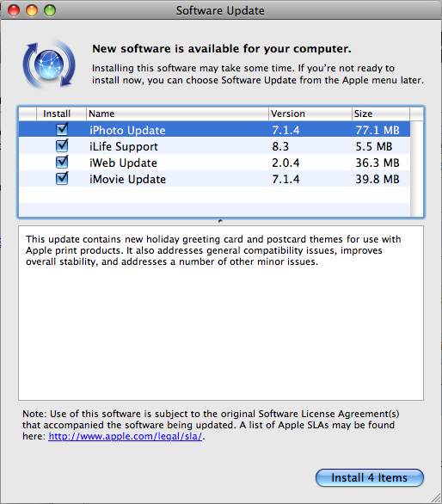The image size is (442, 504).
Task: Click the 36.3 MB size value
Action: tap(378, 163)
